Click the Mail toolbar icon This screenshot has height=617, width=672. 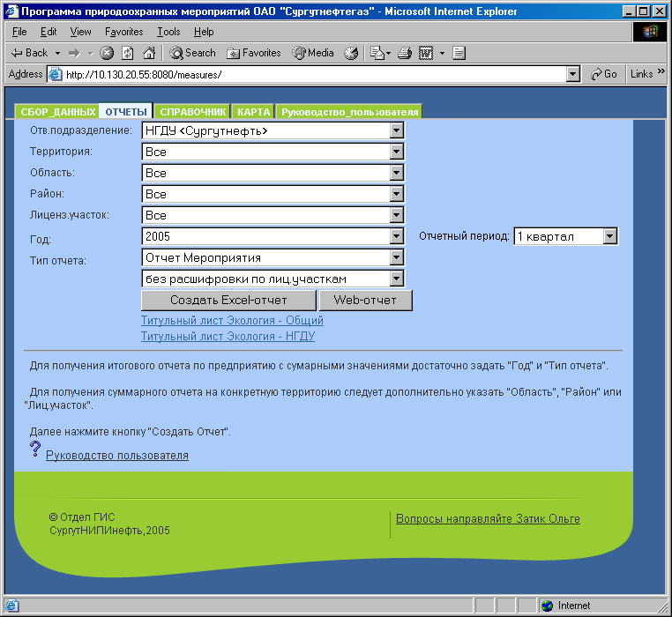[377, 53]
